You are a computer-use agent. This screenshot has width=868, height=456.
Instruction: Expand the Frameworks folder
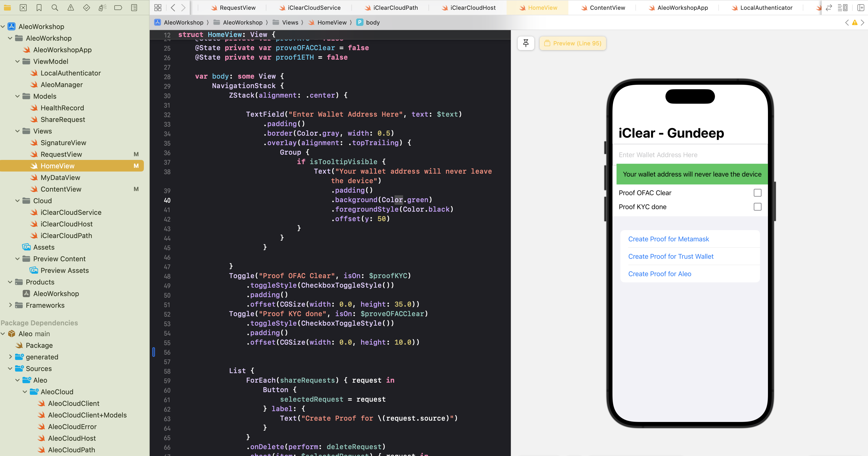(10, 305)
